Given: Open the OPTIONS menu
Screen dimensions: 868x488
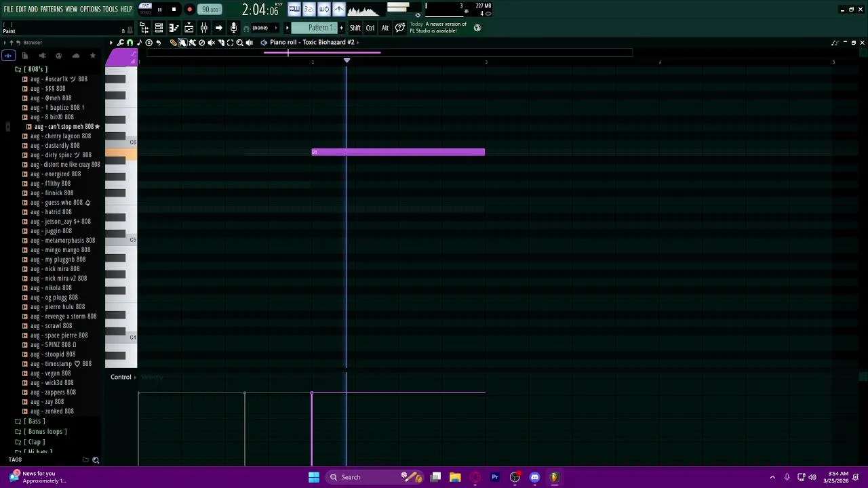Looking at the screenshot, I should click(x=90, y=9).
